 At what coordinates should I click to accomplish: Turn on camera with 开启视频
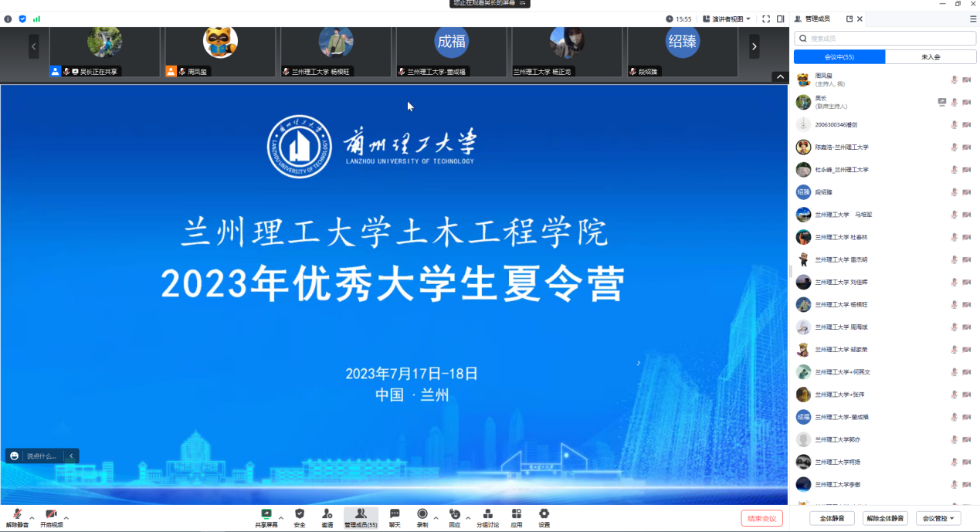pos(51,515)
